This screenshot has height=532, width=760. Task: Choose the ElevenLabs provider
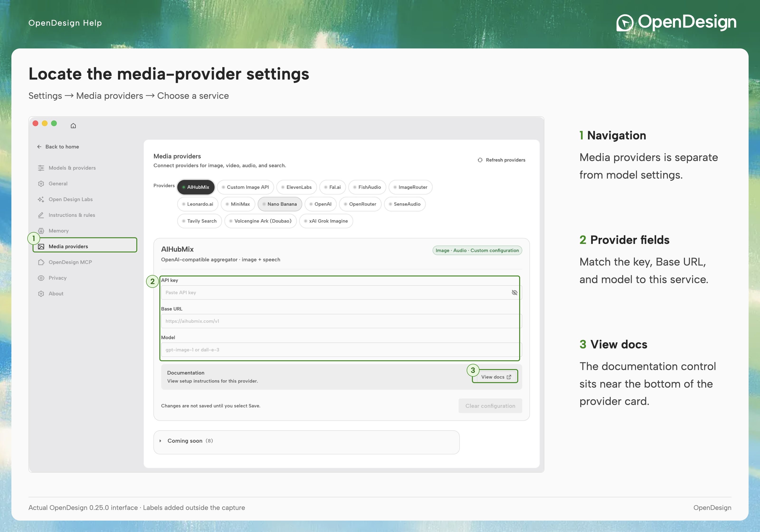point(297,187)
